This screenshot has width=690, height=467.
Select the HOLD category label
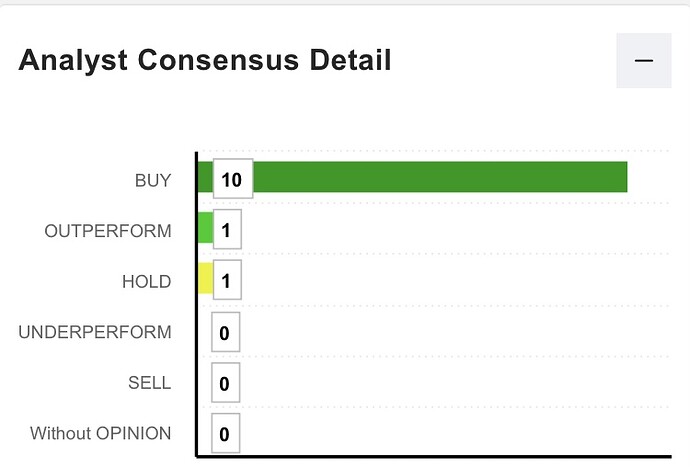click(146, 282)
